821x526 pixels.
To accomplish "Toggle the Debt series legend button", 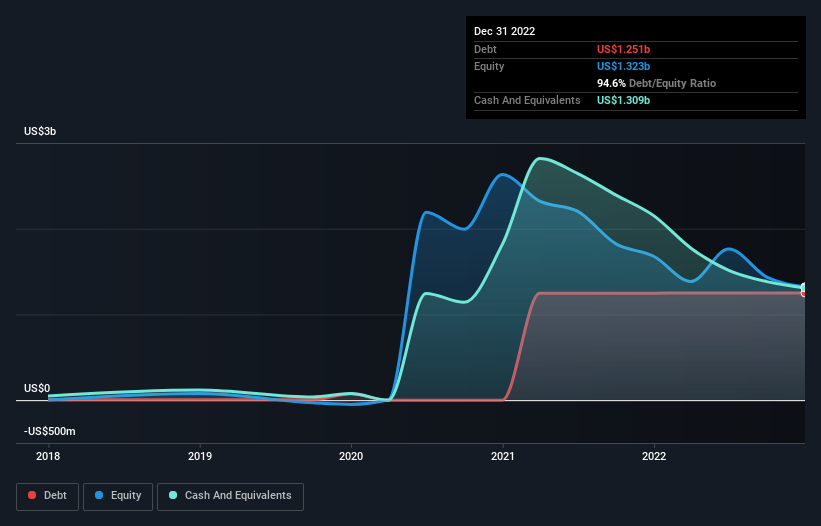I will point(48,496).
